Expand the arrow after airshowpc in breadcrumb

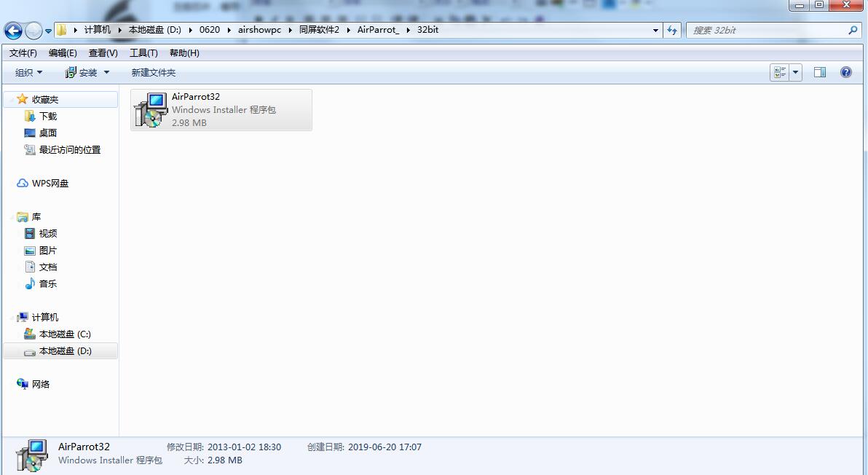pos(290,30)
